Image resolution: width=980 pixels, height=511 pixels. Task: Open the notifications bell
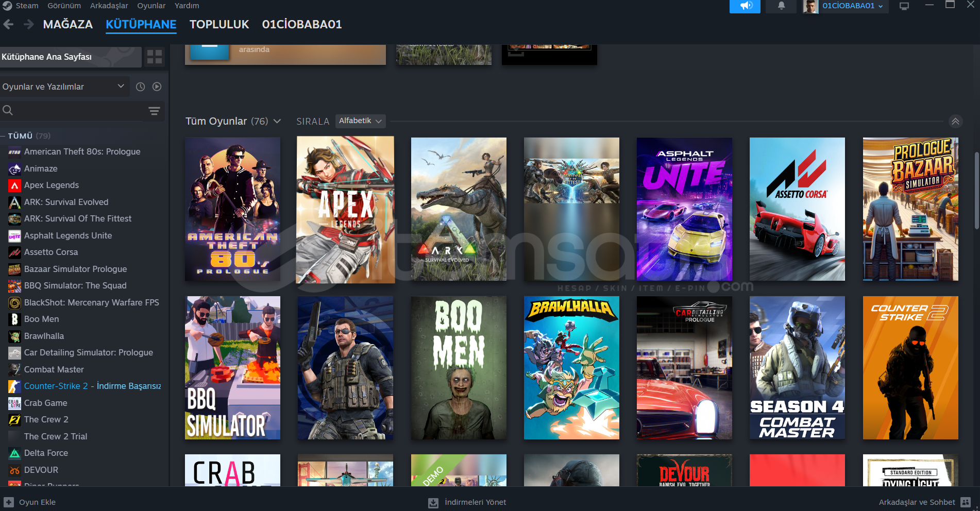[781, 6]
